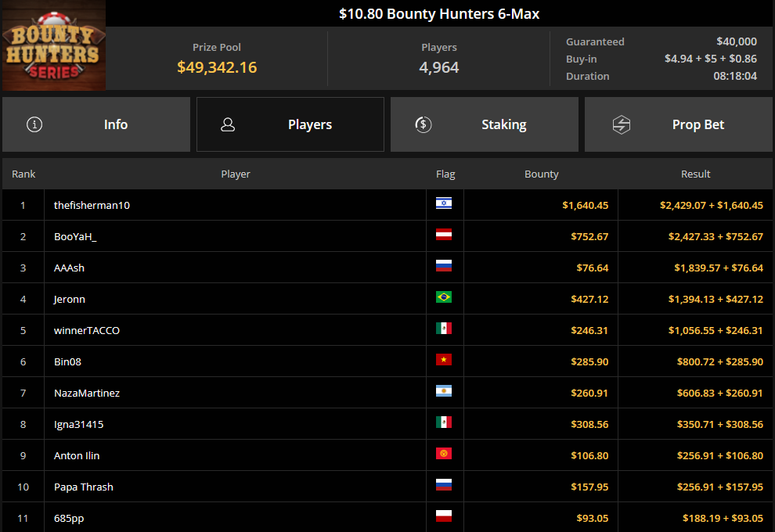
Task: Click the Israel flag beside thefisherman10
Action: pyautogui.click(x=445, y=203)
